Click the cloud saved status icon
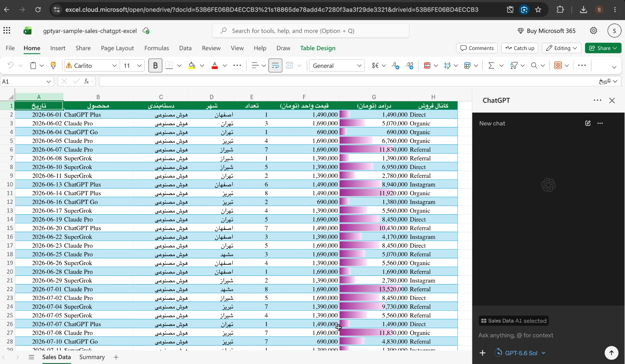This screenshot has height=364, width=625. pos(146,31)
